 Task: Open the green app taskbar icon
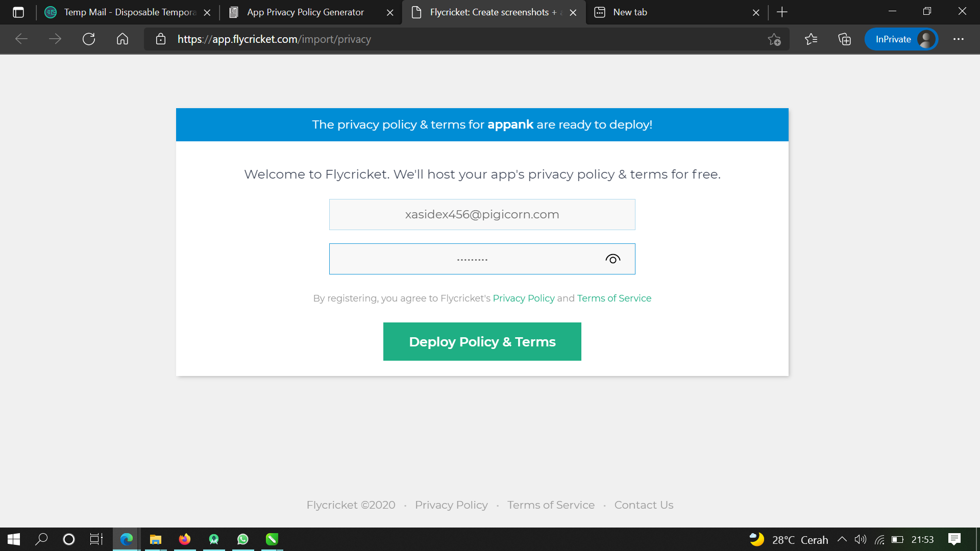(x=272, y=539)
